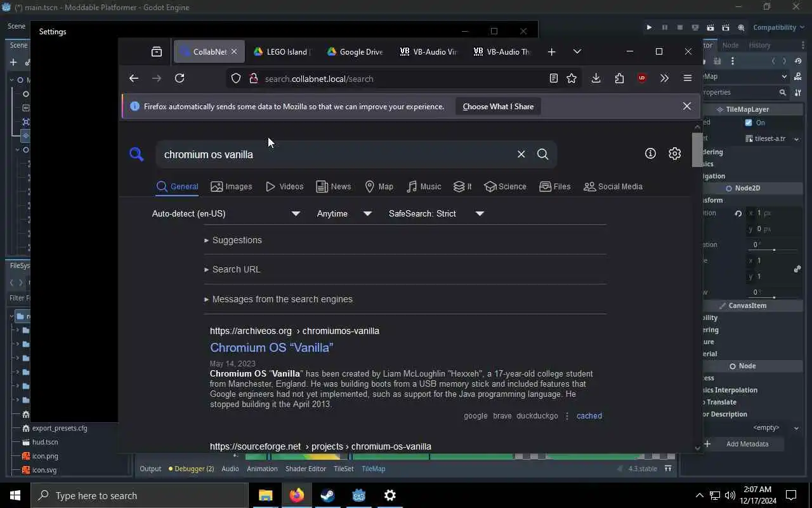Show more Firefox toolbar tools
812x508 pixels.
point(664,78)
